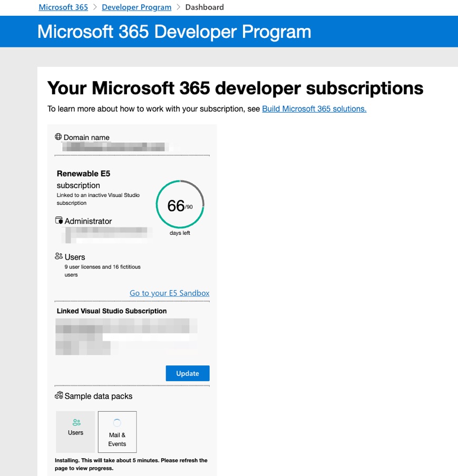
Task: Select the Mail & Events data pack tile
Action: [118, 432]
